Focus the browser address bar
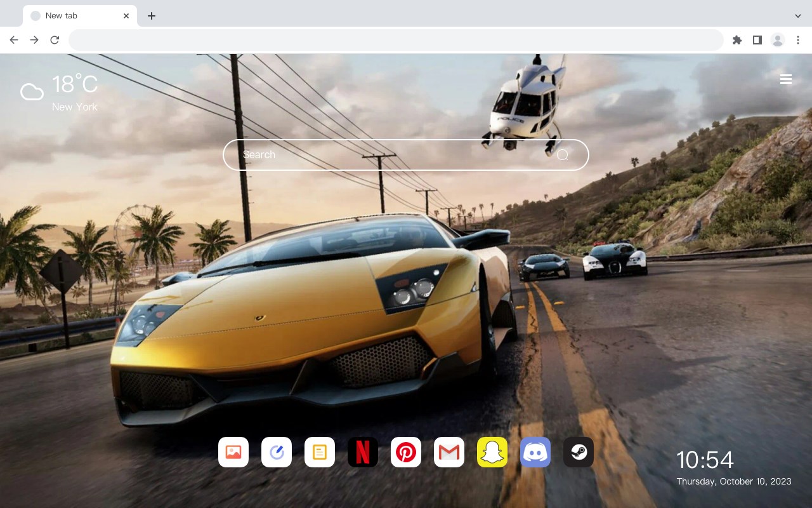This screenshot has width=812, height=508. point(396,40)
